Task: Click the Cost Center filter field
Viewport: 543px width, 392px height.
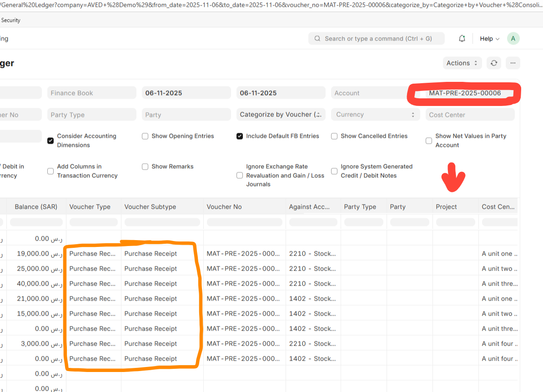Action: (x=470, y=115)
